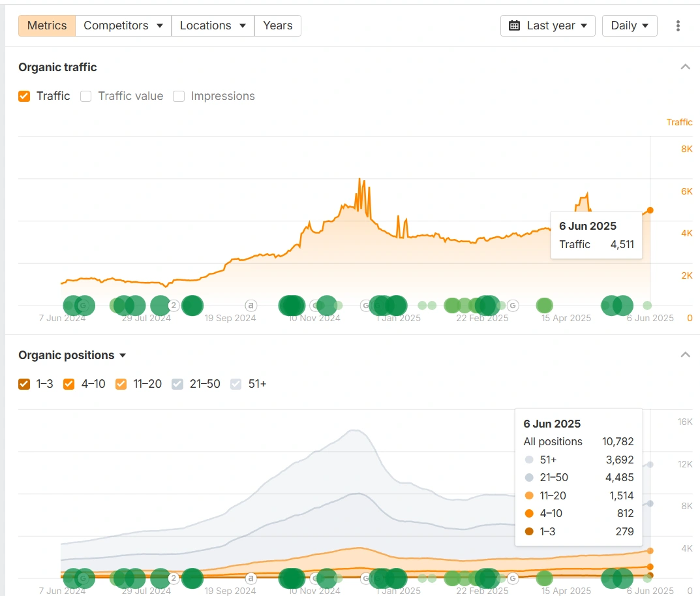Switch to the Years tab
The width and height of the screenshot is (700, 596).
pyautogui.click(x=278, y=25)
